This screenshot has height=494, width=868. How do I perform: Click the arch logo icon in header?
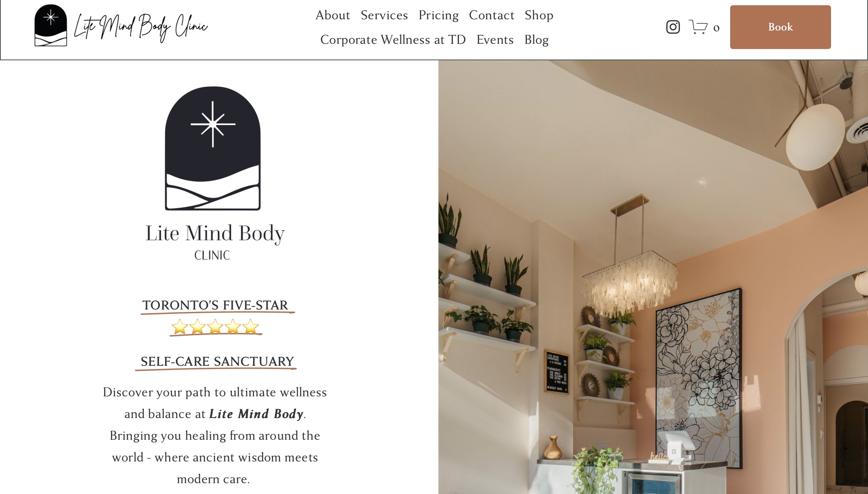click(x=51, y=25)
